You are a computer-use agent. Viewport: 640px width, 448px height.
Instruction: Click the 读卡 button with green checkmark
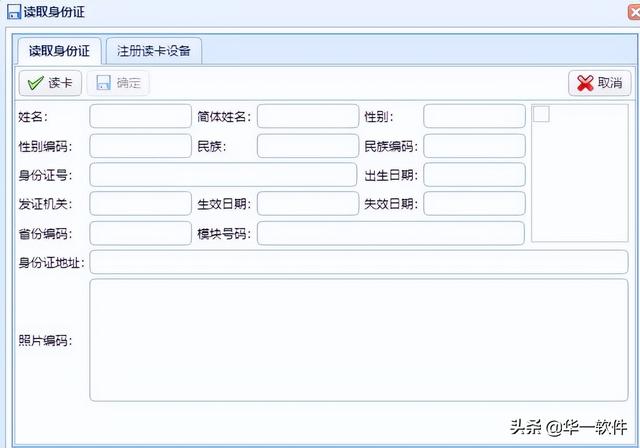(50, 83)
